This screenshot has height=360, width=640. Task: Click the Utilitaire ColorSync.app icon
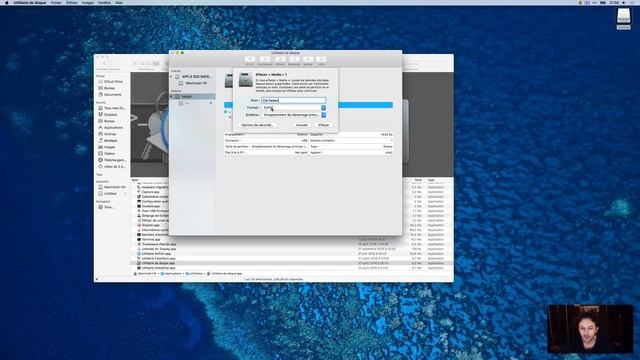coord(139,258)
